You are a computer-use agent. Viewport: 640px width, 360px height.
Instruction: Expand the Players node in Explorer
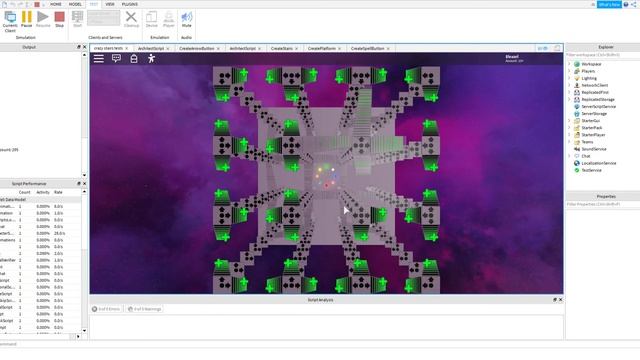[569, 71]
